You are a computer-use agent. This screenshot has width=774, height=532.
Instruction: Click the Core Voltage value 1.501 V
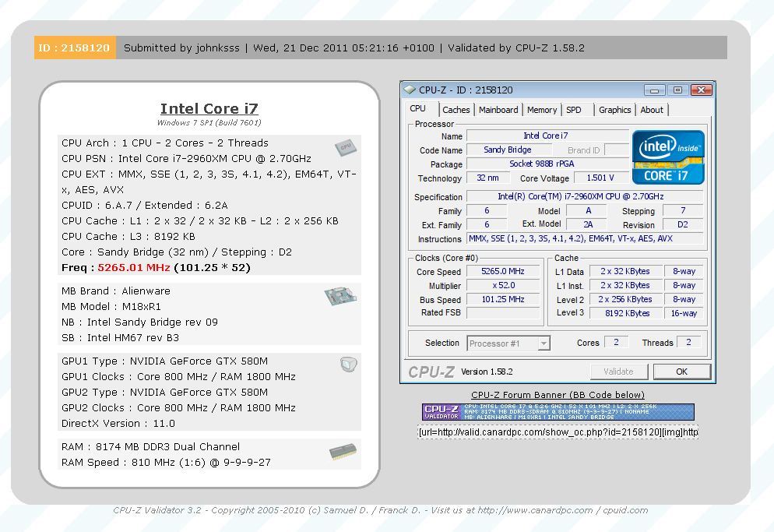pos(600,178)
